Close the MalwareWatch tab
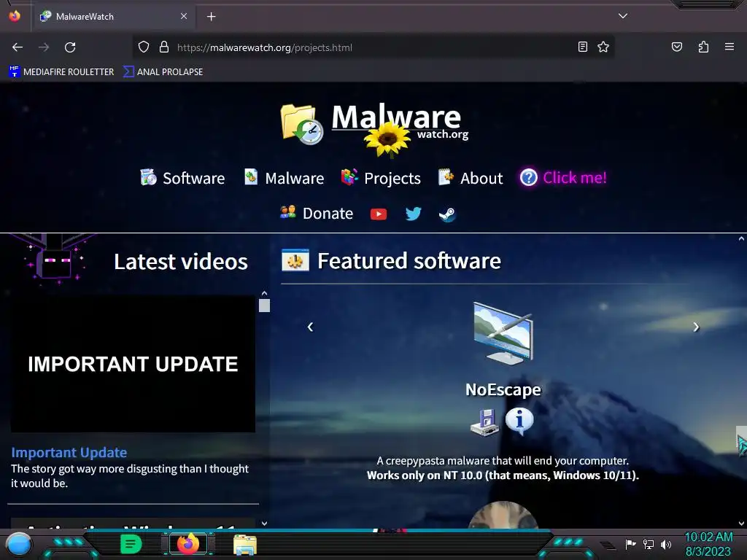This screenshot has height=560, width=747. 184,16
